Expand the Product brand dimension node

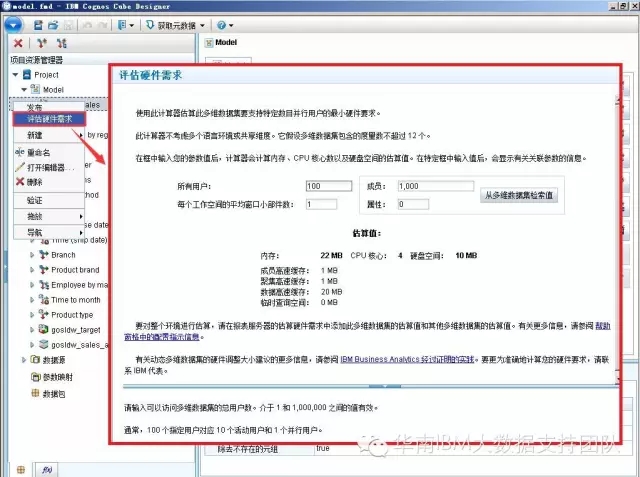[32, 270]
